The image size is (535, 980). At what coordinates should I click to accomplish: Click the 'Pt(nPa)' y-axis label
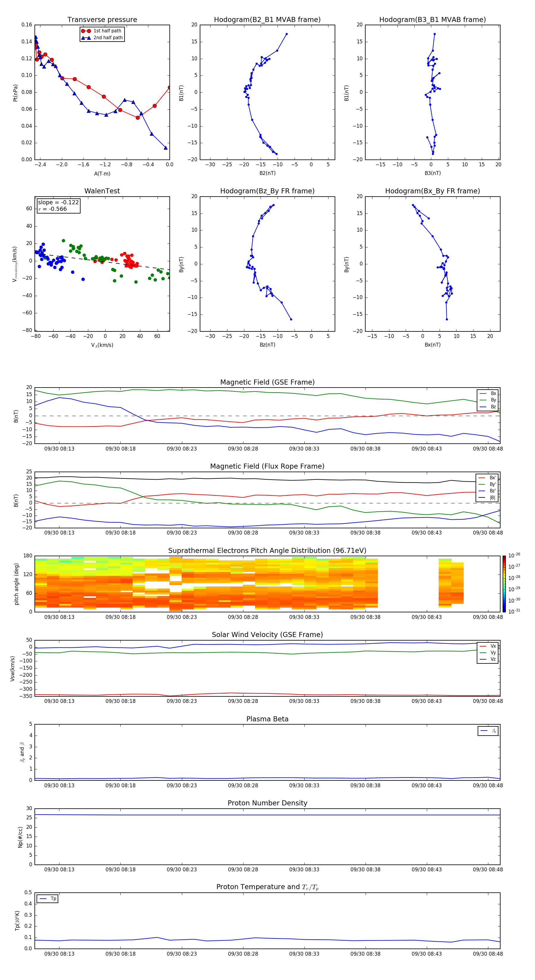(x=15, y=92)
